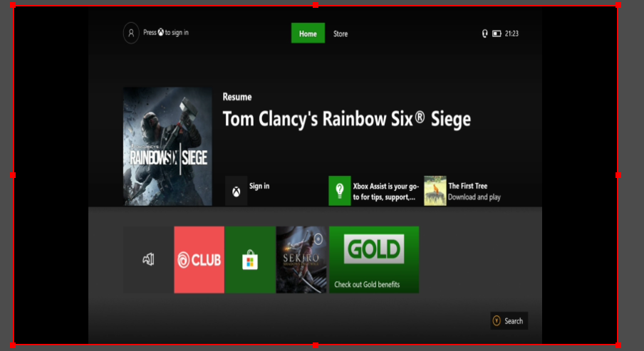Select Tom Clancy's Rainbow Six Siege title

[x=347, y=120]
